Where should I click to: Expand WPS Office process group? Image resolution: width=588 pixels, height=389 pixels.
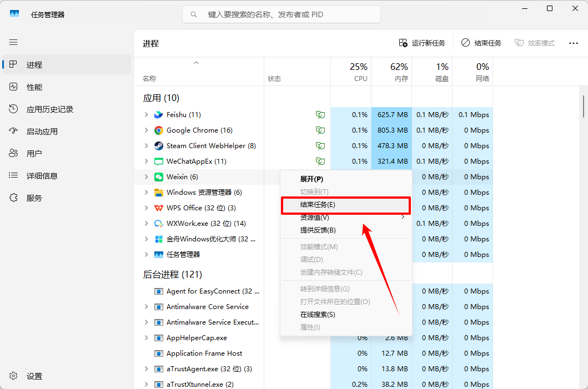146,208
